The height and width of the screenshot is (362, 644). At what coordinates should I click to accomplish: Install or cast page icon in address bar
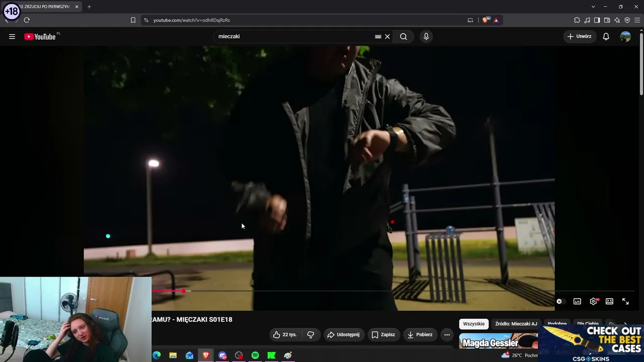pyautogui.click(x=470, y=20)
